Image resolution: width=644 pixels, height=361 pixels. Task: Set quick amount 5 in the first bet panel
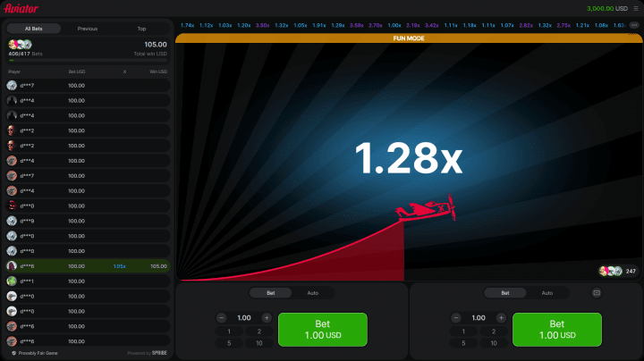(x=229, y=343)
